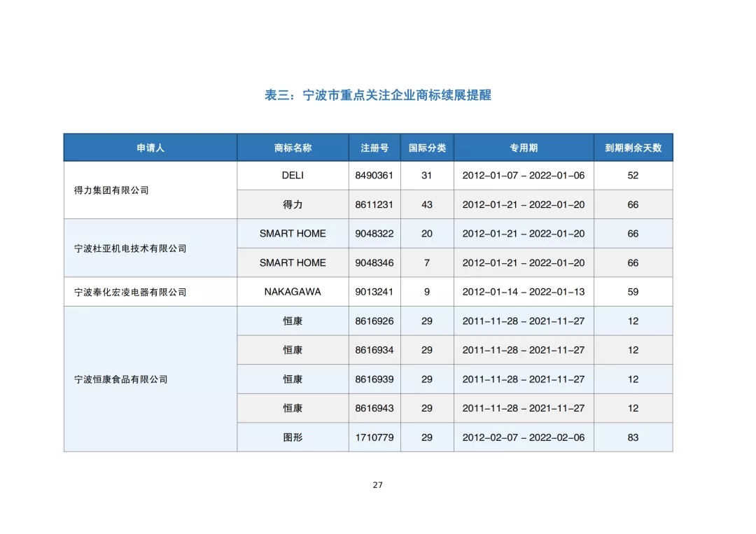Click the period cell in row 8616926

[524, 321]
